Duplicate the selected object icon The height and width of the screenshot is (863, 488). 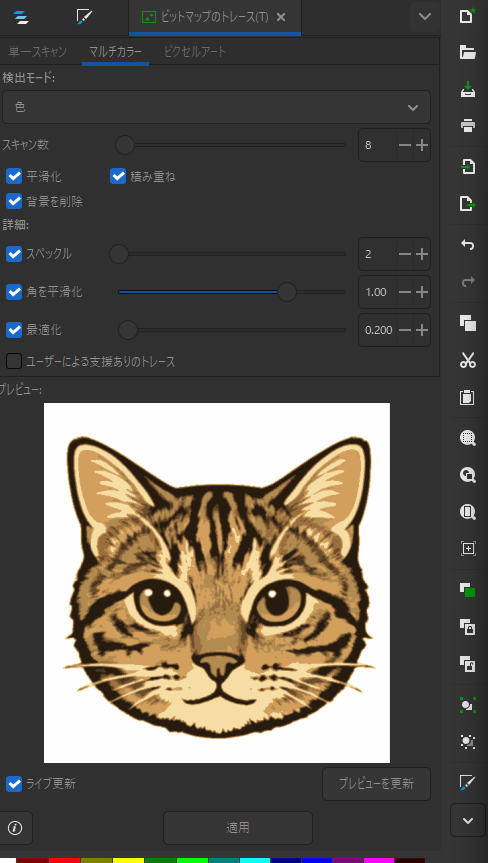click(467, 589)
